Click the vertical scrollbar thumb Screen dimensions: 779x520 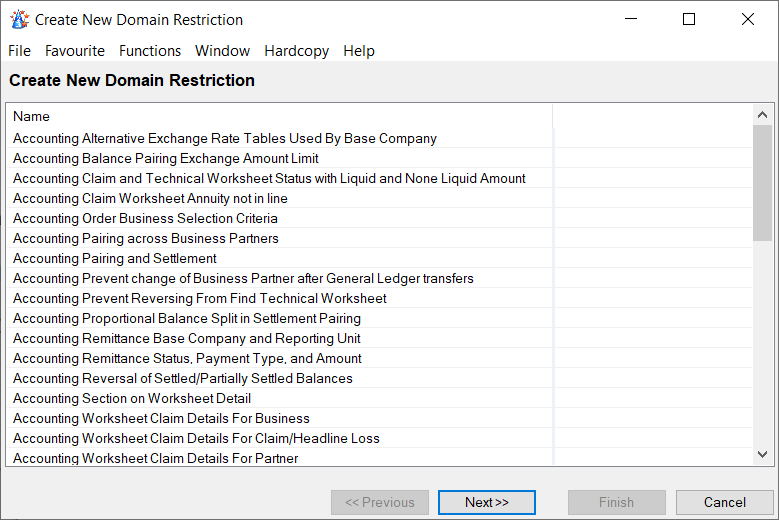point(763,183)
